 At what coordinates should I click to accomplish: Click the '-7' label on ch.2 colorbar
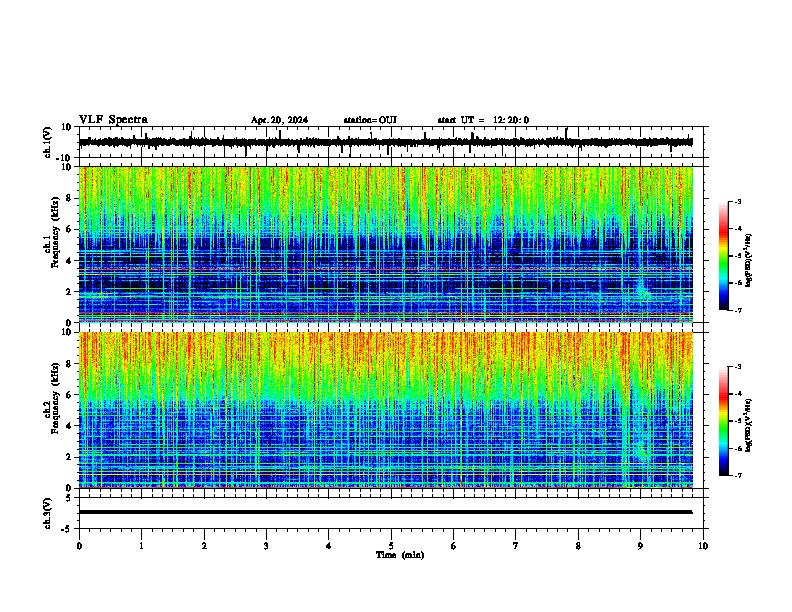click(738, 476)
